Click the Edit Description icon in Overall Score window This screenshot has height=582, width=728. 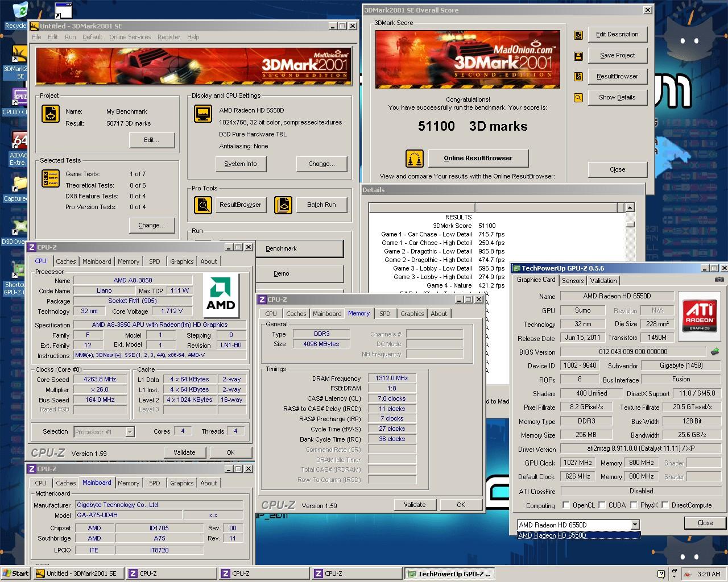coord(578,35)
